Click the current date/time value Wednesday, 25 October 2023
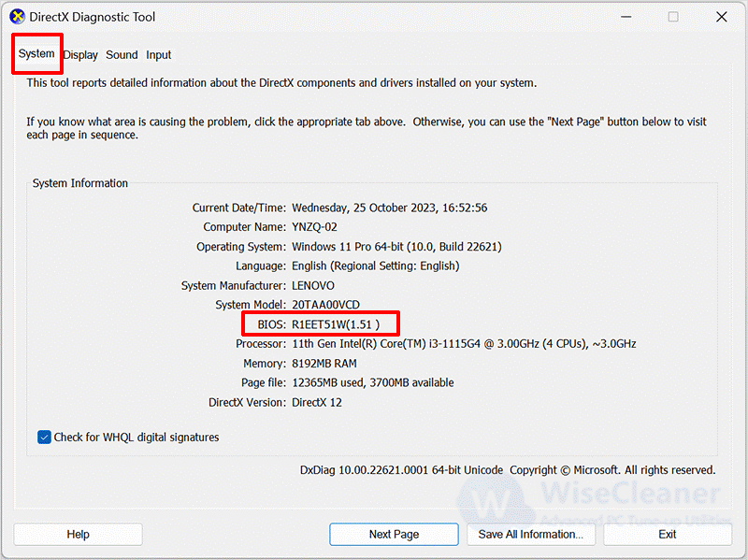 (389, 208)
